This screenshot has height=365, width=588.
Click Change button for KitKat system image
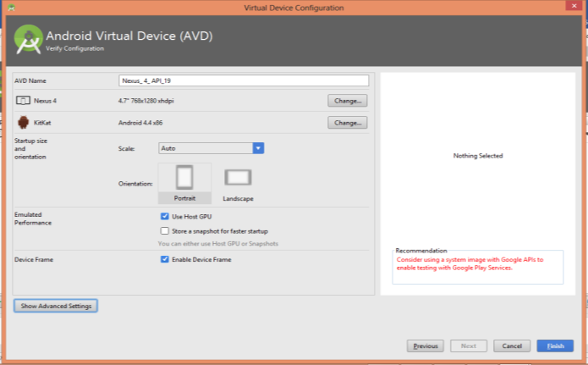[348, 123]
